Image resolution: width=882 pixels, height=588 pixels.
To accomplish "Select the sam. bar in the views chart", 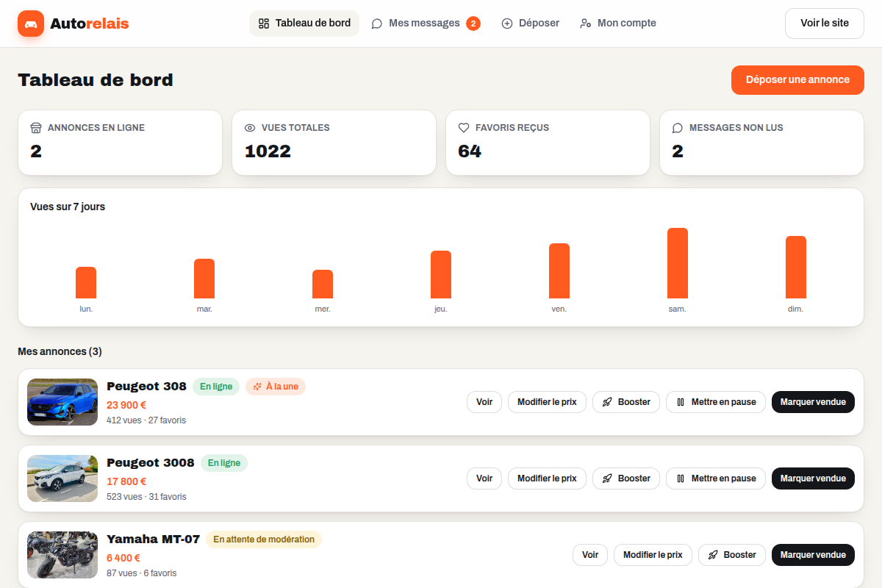I will tap(678, 263).
